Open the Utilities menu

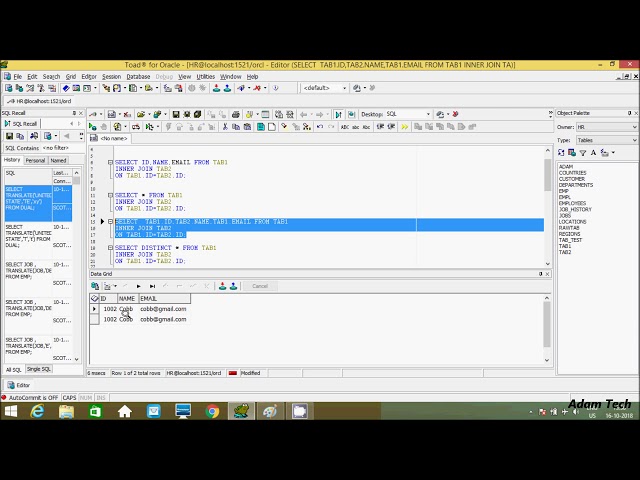206,77
